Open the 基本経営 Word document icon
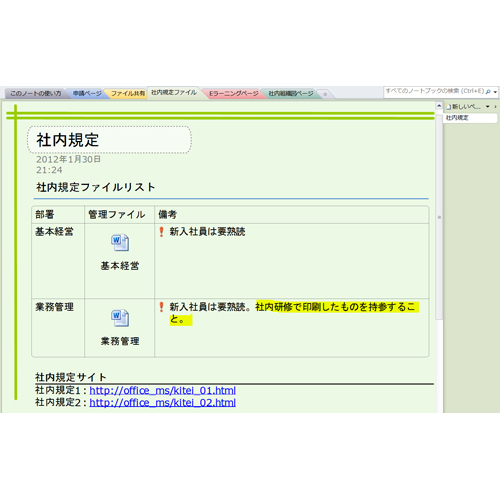Screen dimensions: 500x500 (120, 242)
